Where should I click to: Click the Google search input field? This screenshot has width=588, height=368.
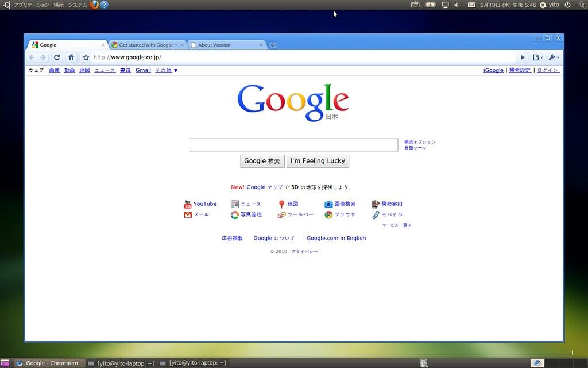293,144
